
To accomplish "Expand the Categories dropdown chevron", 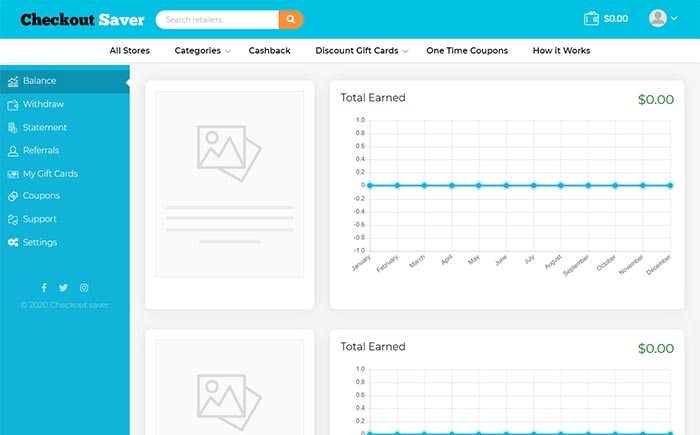I will point(228,51).
